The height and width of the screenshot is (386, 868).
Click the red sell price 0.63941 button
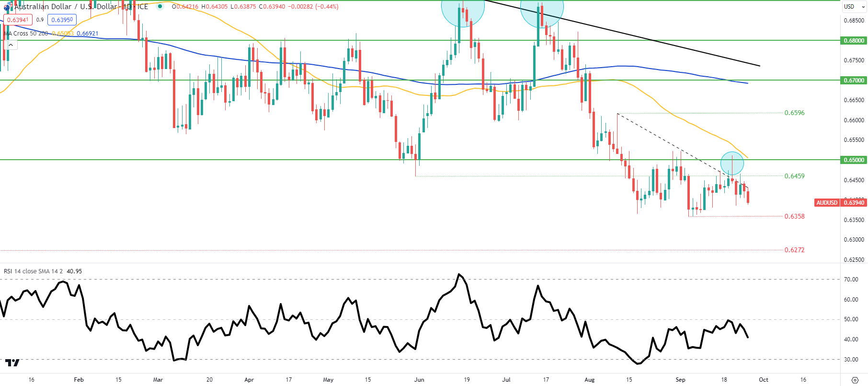(18, 20)
